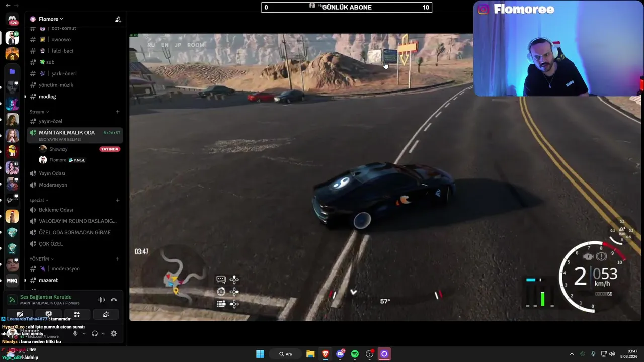Click Ses Bağlantısı Kuruldu connection status
The height and width of the screenshot is (362, 644).
point(46,297)
